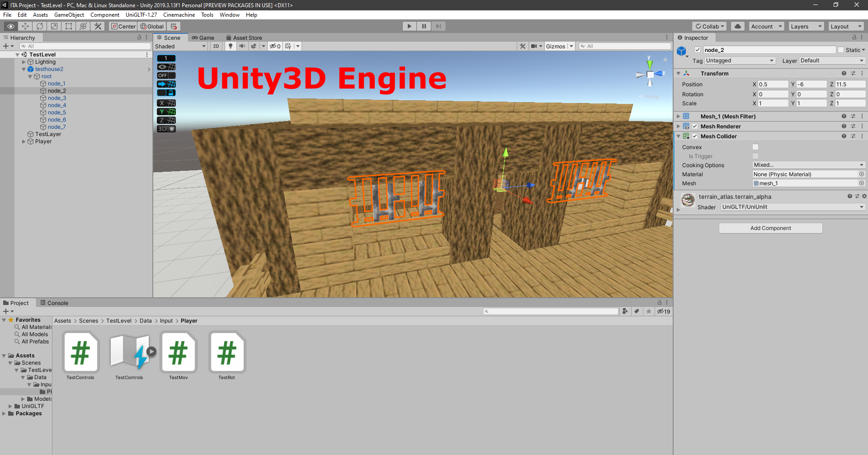The image size is (868, 455).
Task: Open the Cooking Options dropdown
Action: (x=809, y=165)
